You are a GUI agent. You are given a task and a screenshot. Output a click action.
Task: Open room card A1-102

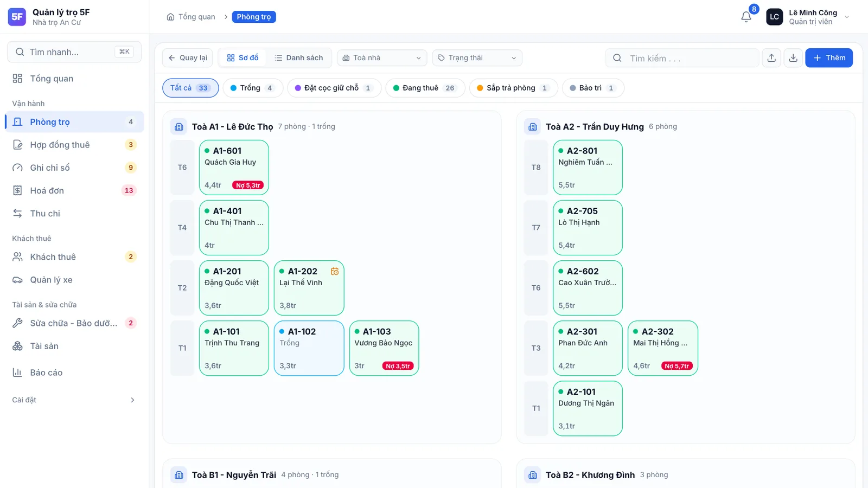coord(309,348)
